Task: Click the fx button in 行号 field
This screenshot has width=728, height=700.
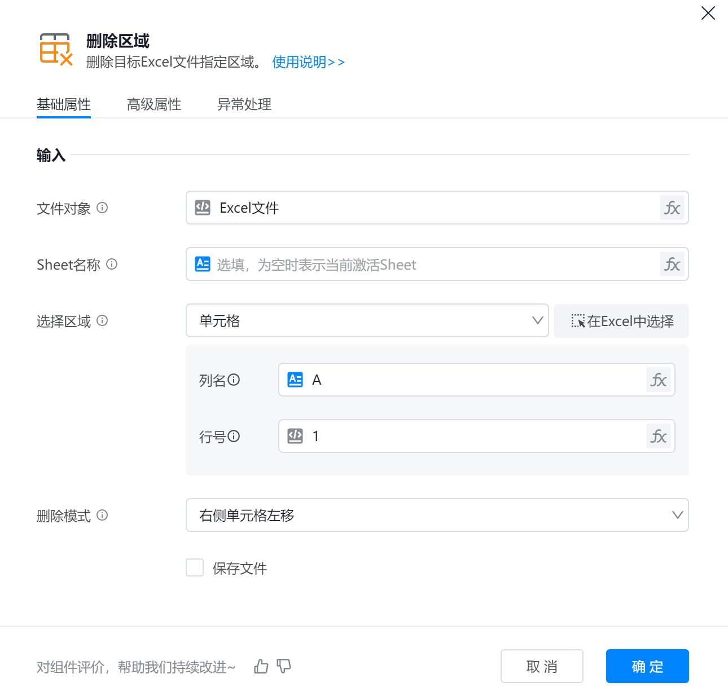Action: [x=658, y=437]
